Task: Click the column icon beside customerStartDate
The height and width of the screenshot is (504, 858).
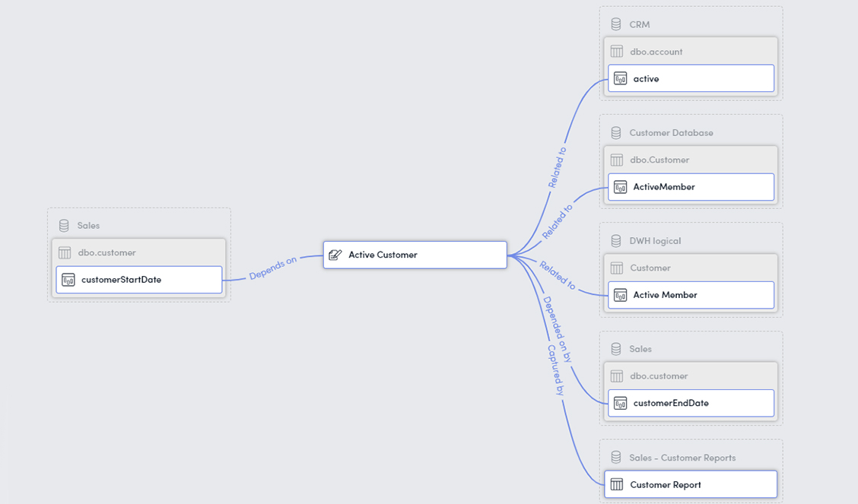Action: (x=68, y=280)
